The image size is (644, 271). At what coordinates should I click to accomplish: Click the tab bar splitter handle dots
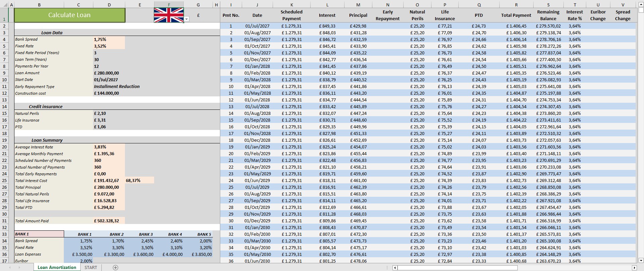(x=388, y=268)
